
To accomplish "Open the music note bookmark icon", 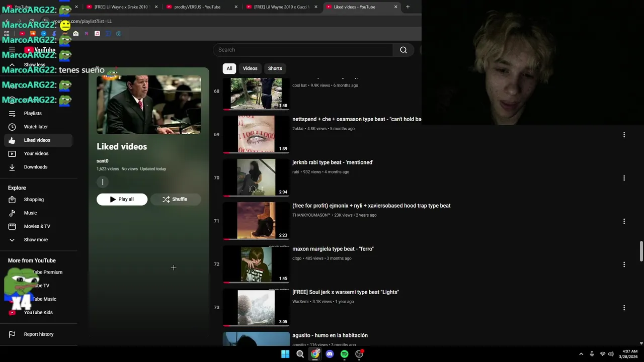I will (97, 34).
